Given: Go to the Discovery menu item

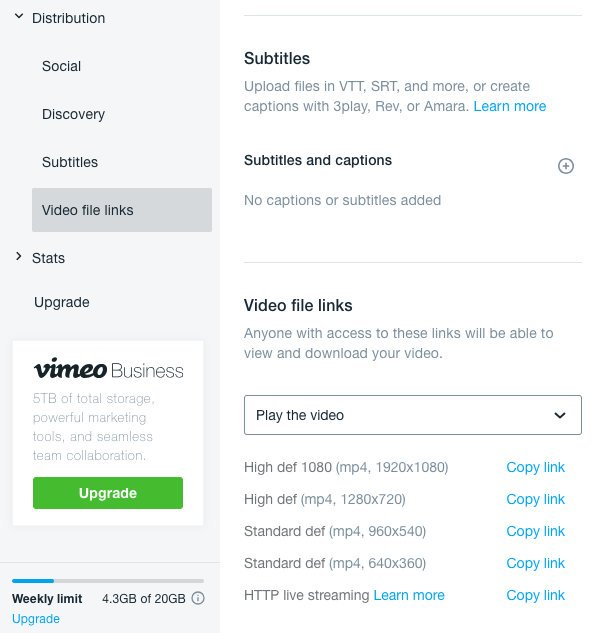Looking at the screenshot, I should click(x=73, y=114).
